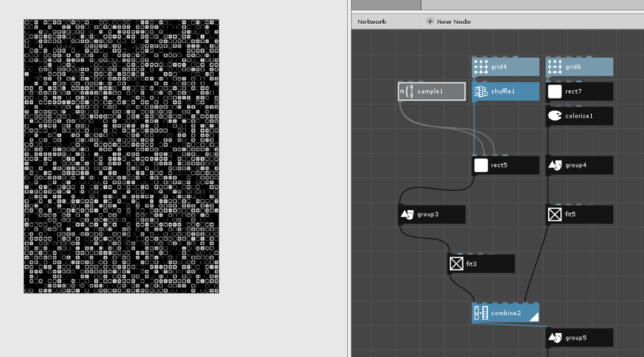Select the shuffle1 node label
The image size is (644, 357).
click(503, 92)
